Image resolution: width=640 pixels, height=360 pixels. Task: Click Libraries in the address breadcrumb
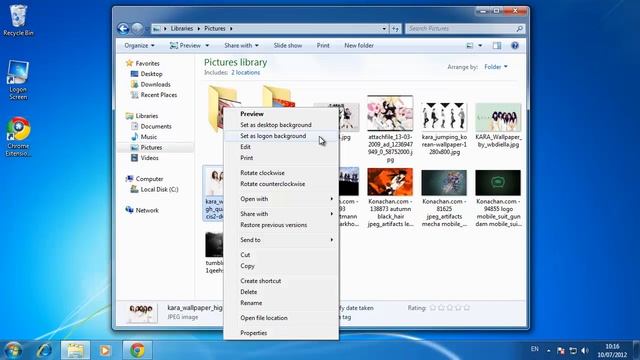pyautogui.click(x=182, y=29)
